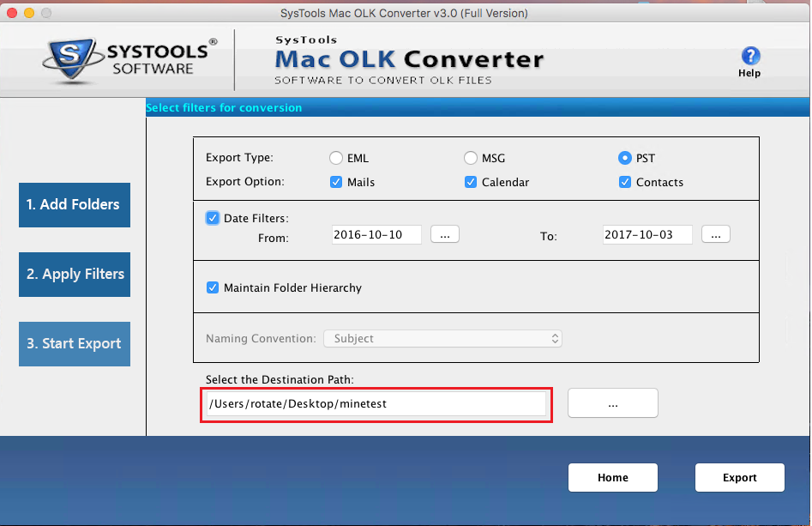Viewport: 812px width, 526px height.
Task: Click the To date field
Action: pyautogui.click(x=647, y=235)
